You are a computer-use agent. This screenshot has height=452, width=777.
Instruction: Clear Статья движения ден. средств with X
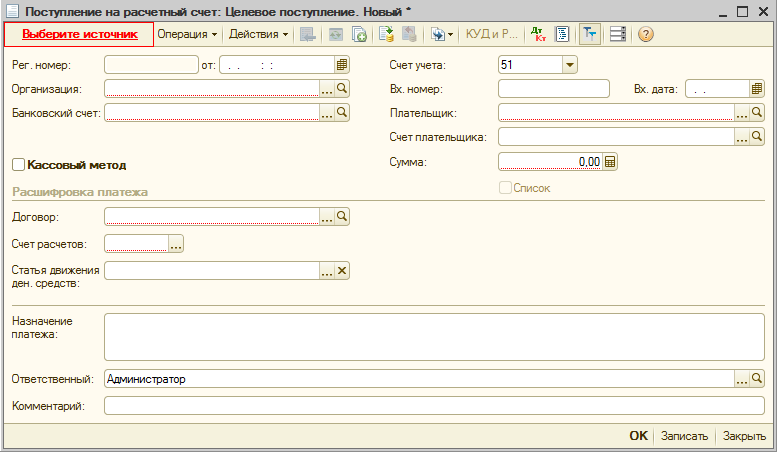pos(342,271)
